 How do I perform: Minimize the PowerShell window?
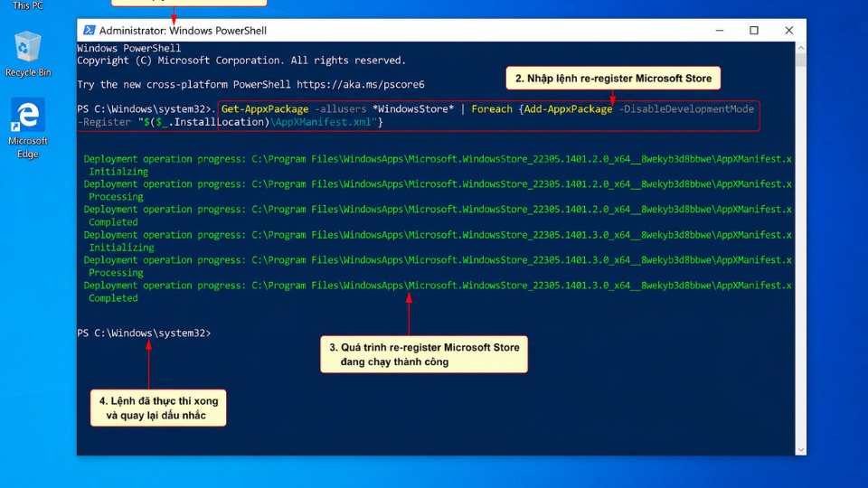(719, 31)
